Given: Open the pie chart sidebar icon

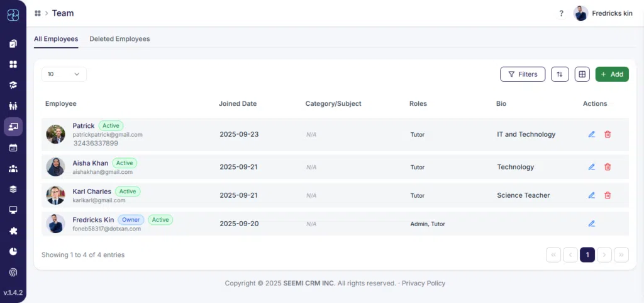Looking at the screenshot, I should (13, 251).
